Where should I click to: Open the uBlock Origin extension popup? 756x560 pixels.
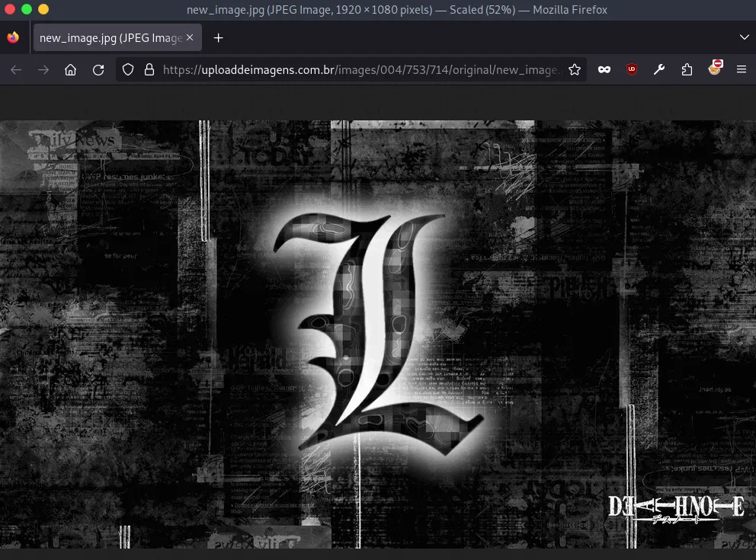(x=632, y=69)
